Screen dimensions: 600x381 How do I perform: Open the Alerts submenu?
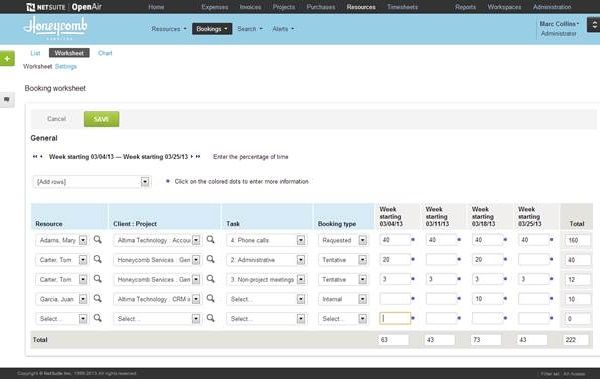point(283,29)
